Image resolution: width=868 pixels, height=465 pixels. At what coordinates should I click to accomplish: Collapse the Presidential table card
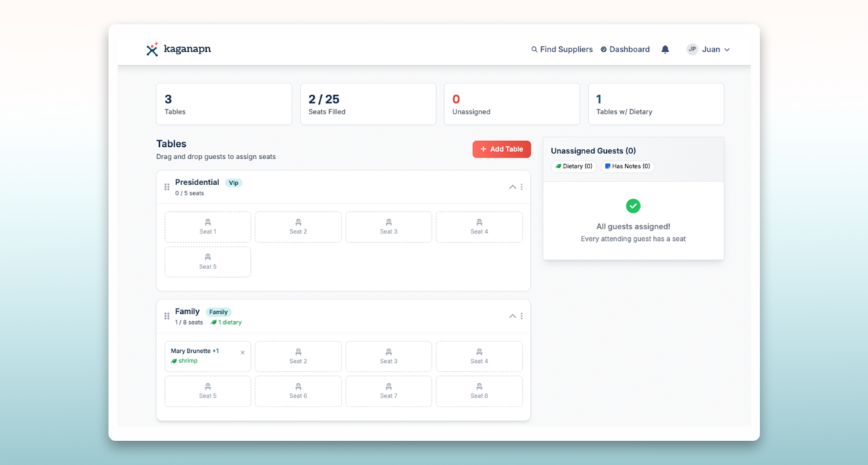tap(512, 187)
